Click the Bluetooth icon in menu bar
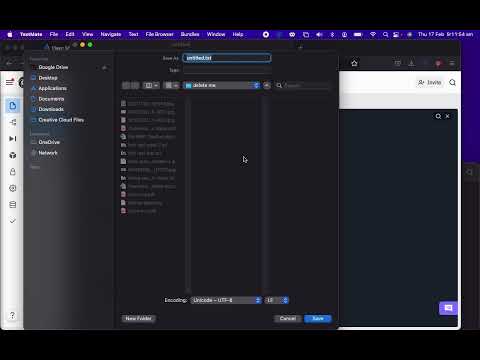The height and width of the screenshot is (360, 480). (x=332, y=34)
